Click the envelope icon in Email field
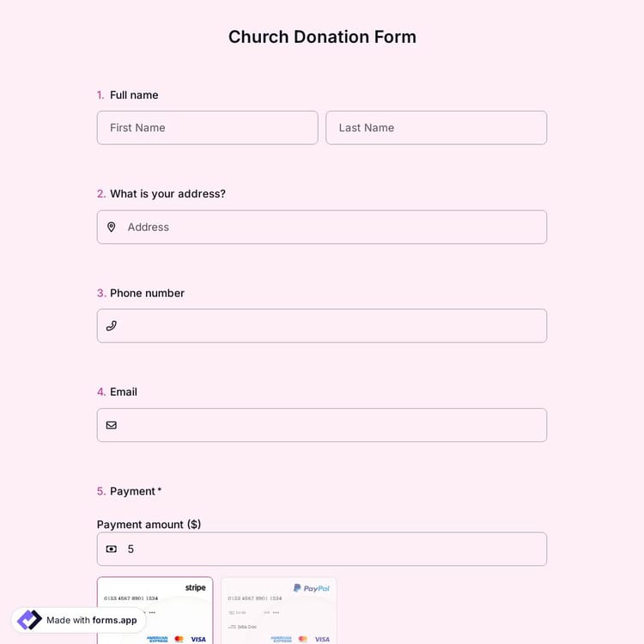 click(x=111, y=425)
